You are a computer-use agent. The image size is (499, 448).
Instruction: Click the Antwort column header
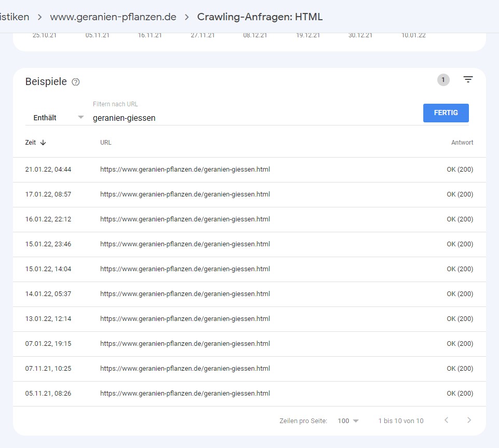[462, 143]
